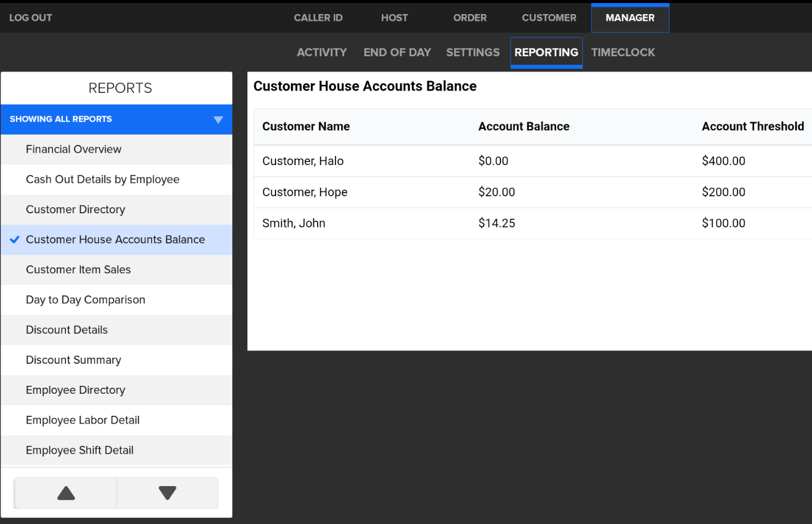
Task: Go to the Caller ID tab
Action: [x=318, y=18]
